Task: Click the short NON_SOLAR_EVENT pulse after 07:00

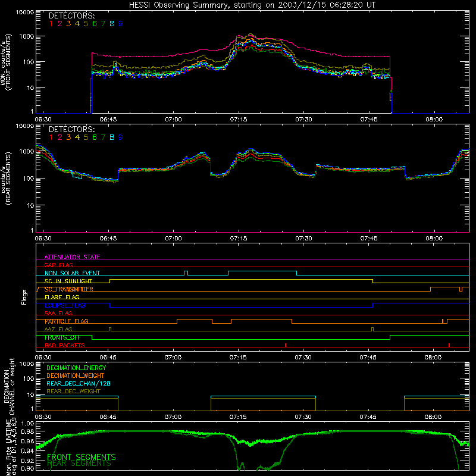Action: click(186, 273)
